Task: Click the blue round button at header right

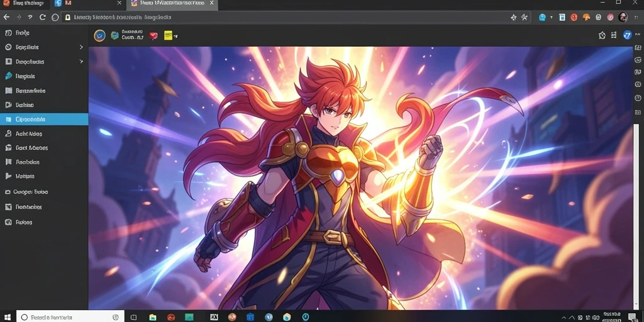Action: [x=627, y=35]
